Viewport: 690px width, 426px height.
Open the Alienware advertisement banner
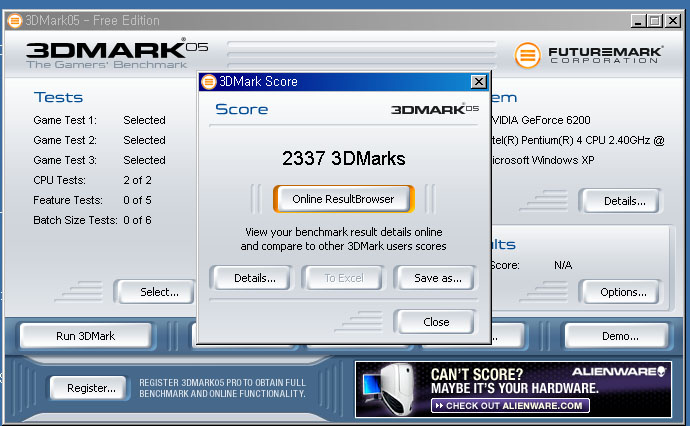(x=513, y=389)
